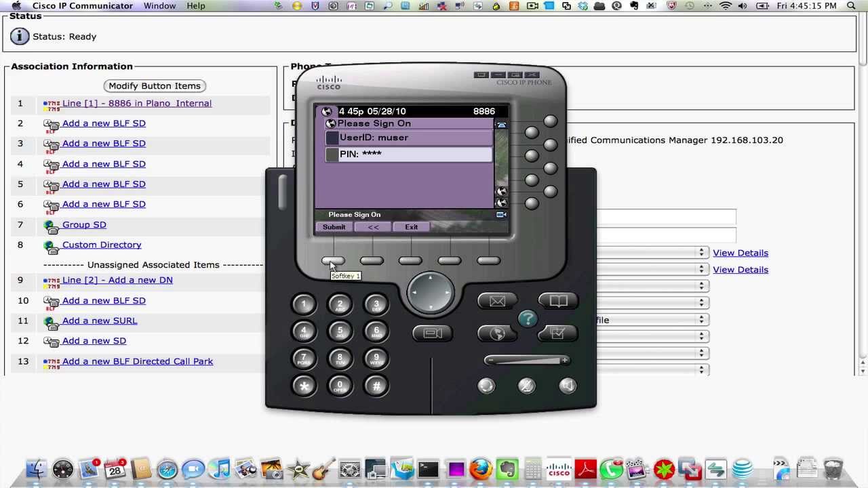Screen dimensions: 868x488
Task: Toggle the phone's Headset button
Action: [486, 386]
